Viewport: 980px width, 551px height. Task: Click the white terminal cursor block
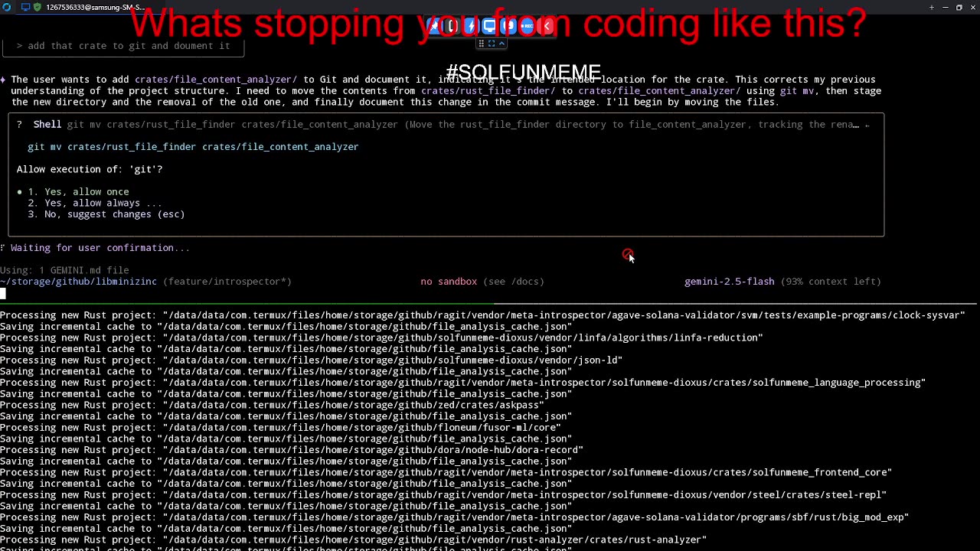(3, 293)
